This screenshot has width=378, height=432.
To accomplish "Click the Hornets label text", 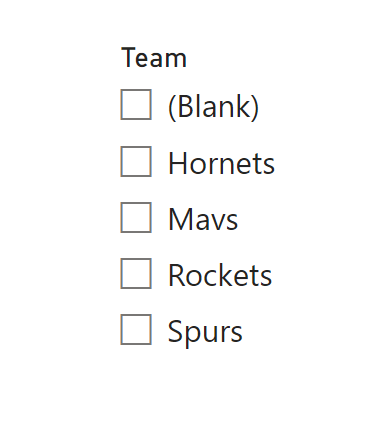I will (222, 163).
